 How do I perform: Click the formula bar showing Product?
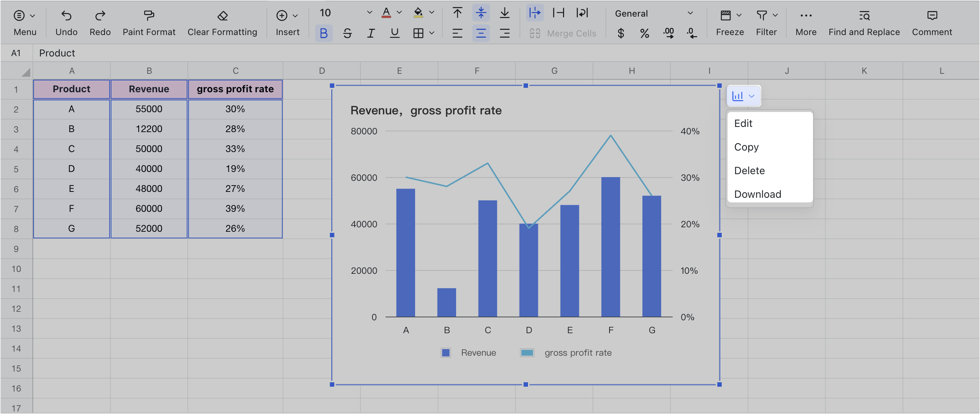[x=152, y=53]
